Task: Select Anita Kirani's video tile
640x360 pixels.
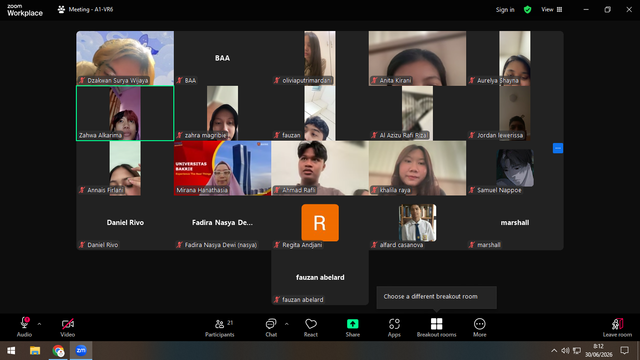Action: [x=417, y=58]
